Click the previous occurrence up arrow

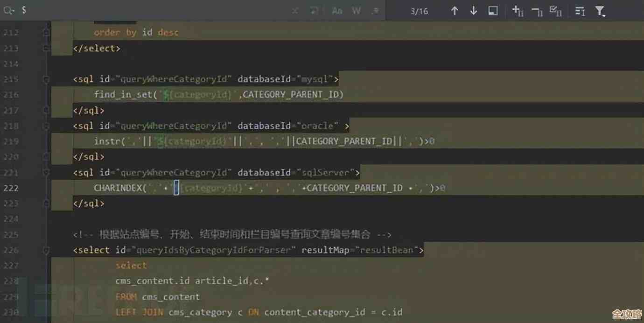(x=454, y=10)
